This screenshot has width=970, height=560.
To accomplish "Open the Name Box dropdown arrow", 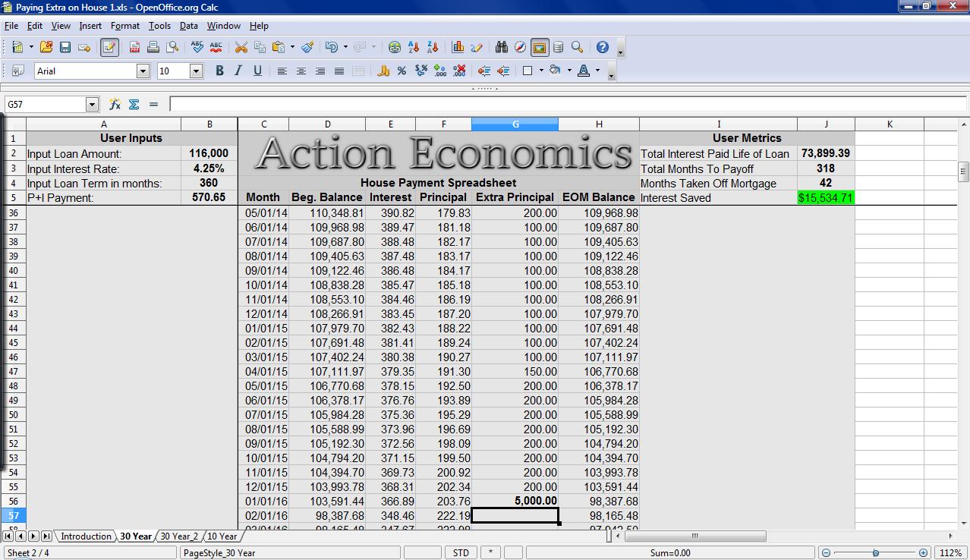I will coord(93,104).
